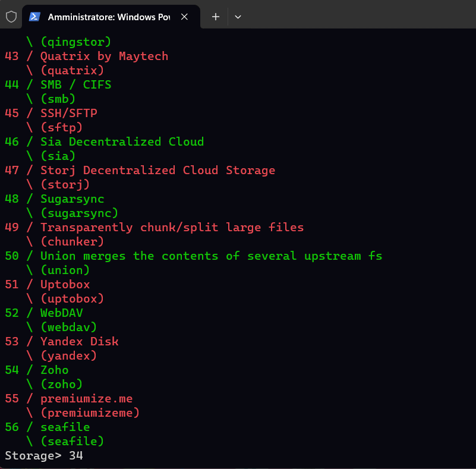Screen dimensions: 476x469
Task: Click the 'Sugarsync' entry on line 48
Action: [72, 199]
